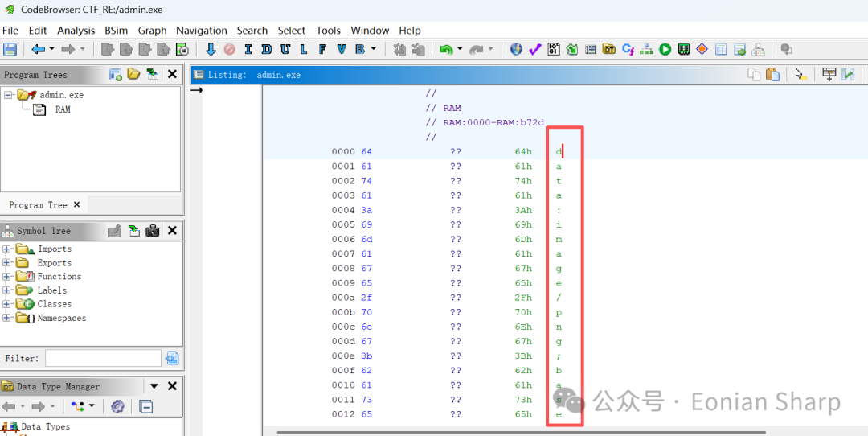
Task: Open the back-navigation history dropdown
Action: 52,49
